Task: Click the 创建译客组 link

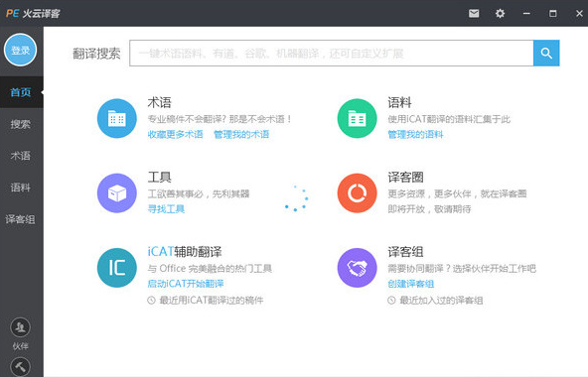Action: pyautogui.click(x=410, y=284)
